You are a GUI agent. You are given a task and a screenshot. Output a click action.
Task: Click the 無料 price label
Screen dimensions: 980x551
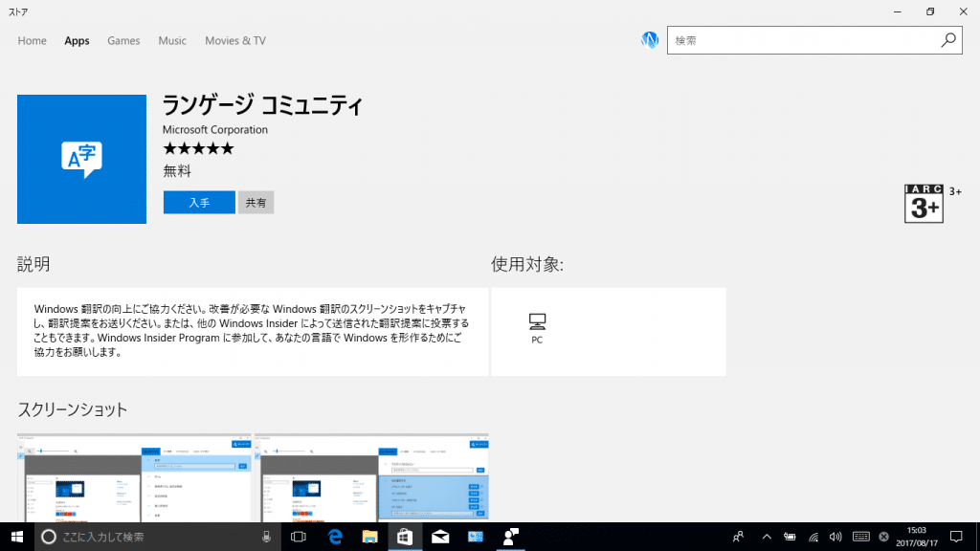[x=177, y=171]
